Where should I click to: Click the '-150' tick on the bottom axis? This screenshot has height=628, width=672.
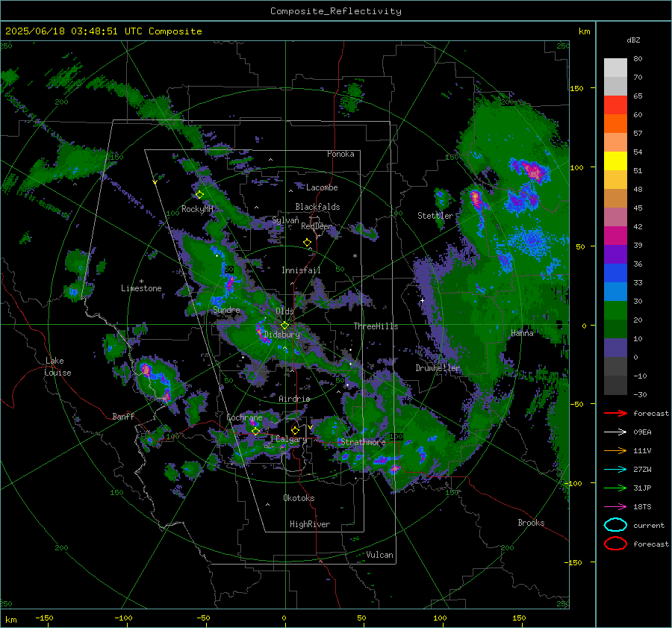pyautogui.click(x=44, y=618)
